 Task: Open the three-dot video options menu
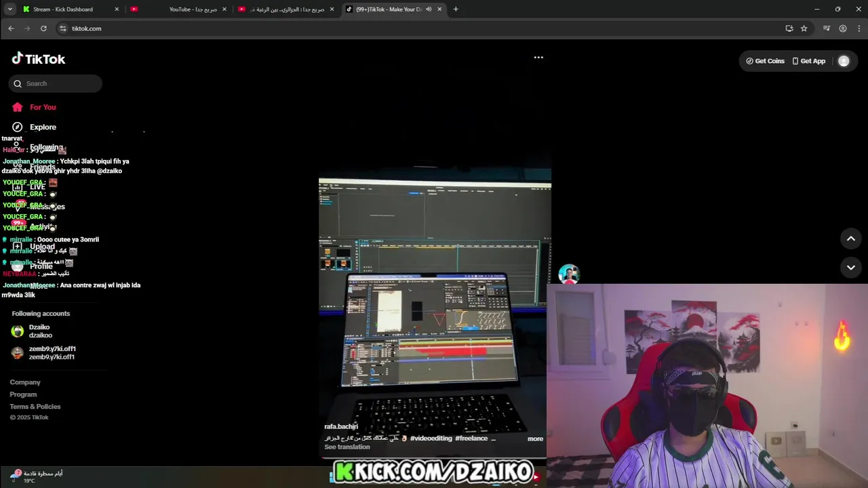tap(538, 58)
